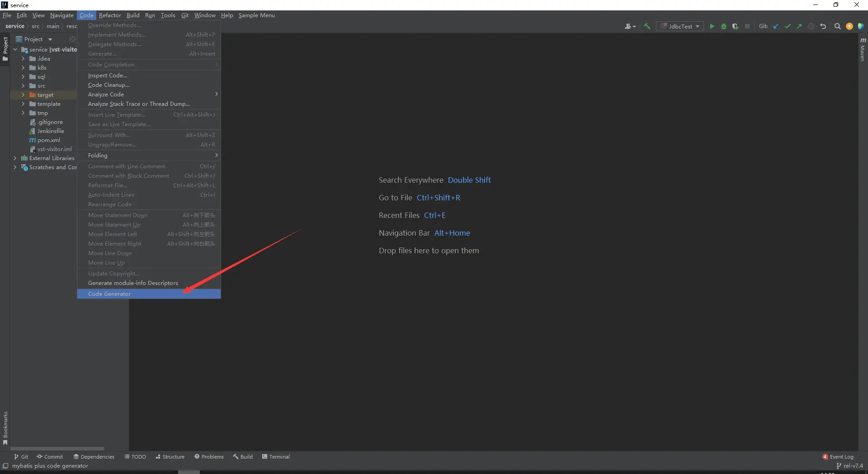Expand the External Libraries node
Viewport: 868px width, 474px height.
15,158
